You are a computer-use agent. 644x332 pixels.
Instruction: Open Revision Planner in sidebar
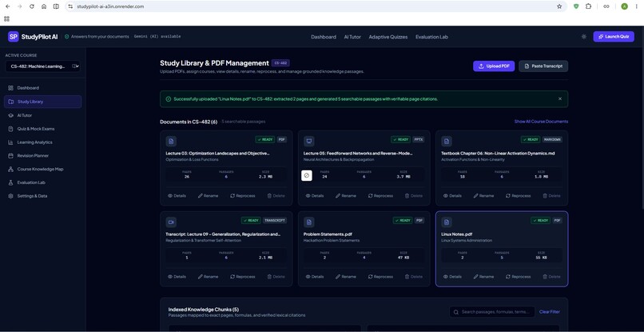tap(42, 155)
